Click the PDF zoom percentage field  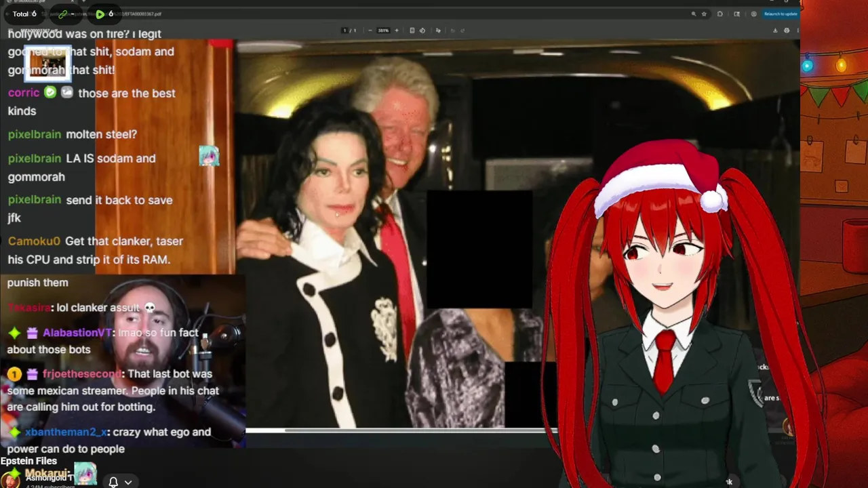coord(384,30)
